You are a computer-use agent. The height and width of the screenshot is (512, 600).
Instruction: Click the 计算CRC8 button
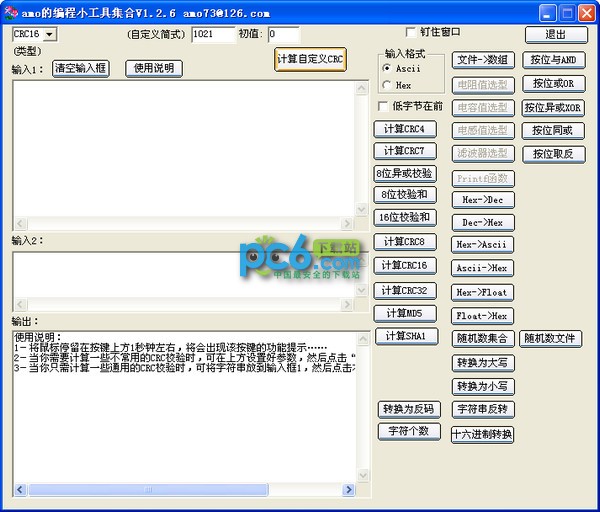(404, 242)
